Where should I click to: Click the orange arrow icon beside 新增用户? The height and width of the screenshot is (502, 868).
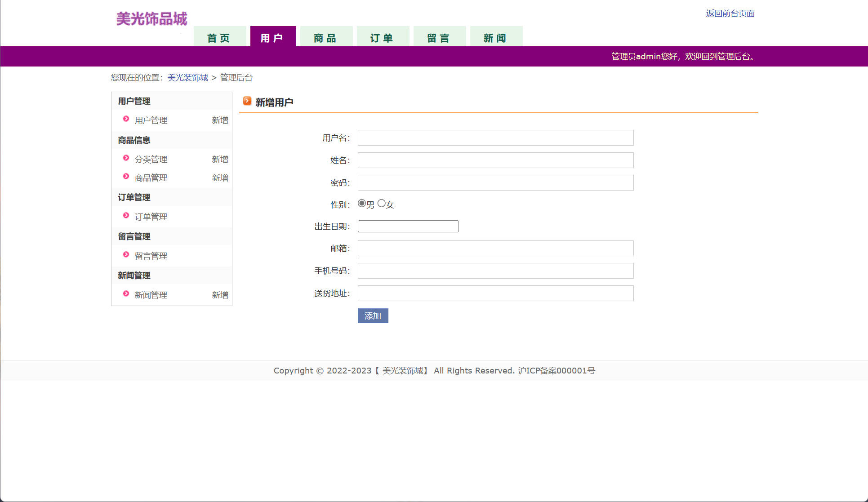click(247, 101)
